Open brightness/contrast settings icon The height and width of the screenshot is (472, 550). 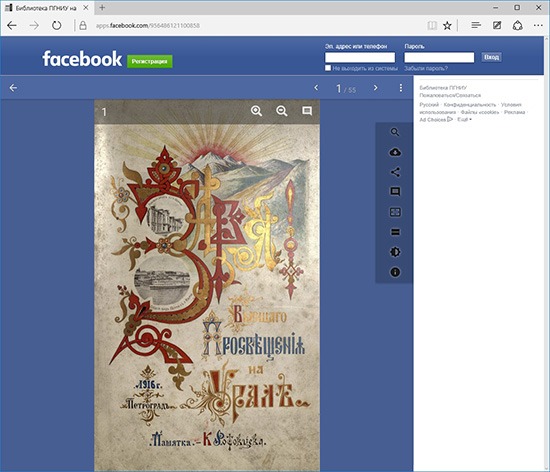pos(395,252)
